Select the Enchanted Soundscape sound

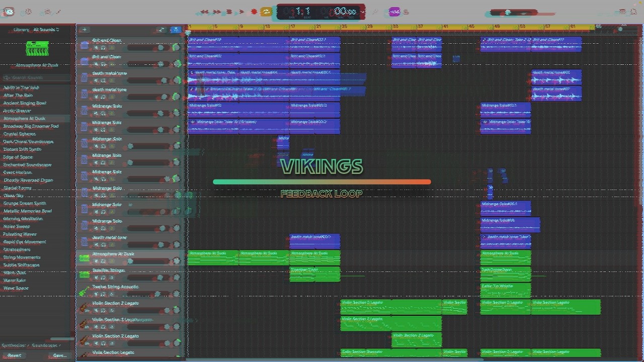click(x=27, y=165)
